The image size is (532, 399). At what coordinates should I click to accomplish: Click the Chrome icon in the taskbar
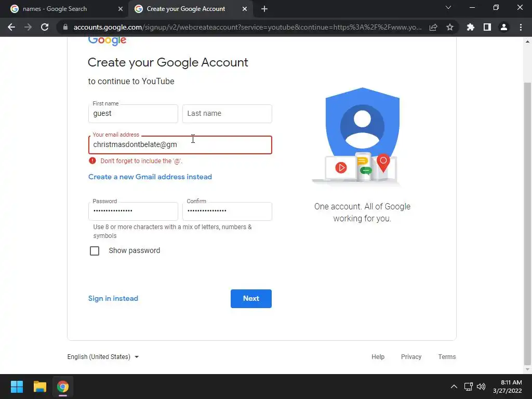(x=63, y=387)
